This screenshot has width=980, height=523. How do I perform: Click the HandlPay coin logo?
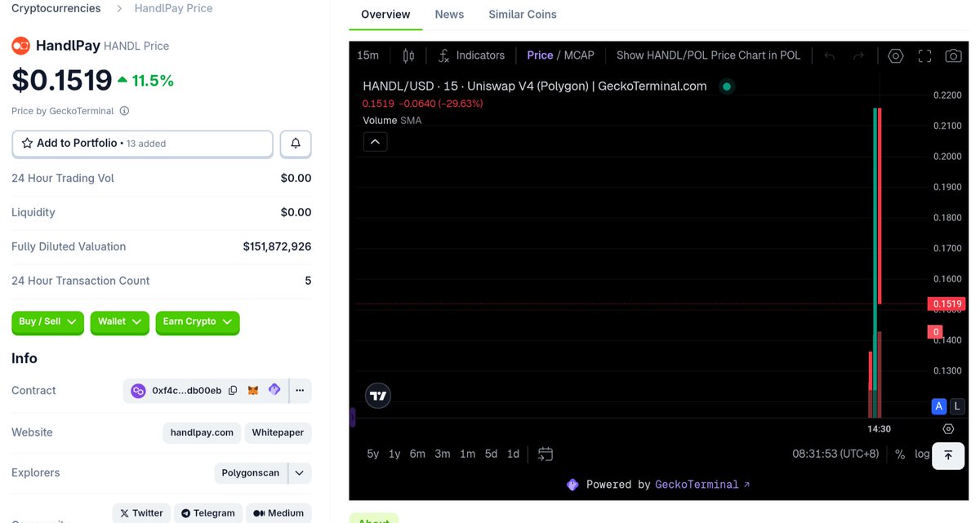(x=20, y=46)
